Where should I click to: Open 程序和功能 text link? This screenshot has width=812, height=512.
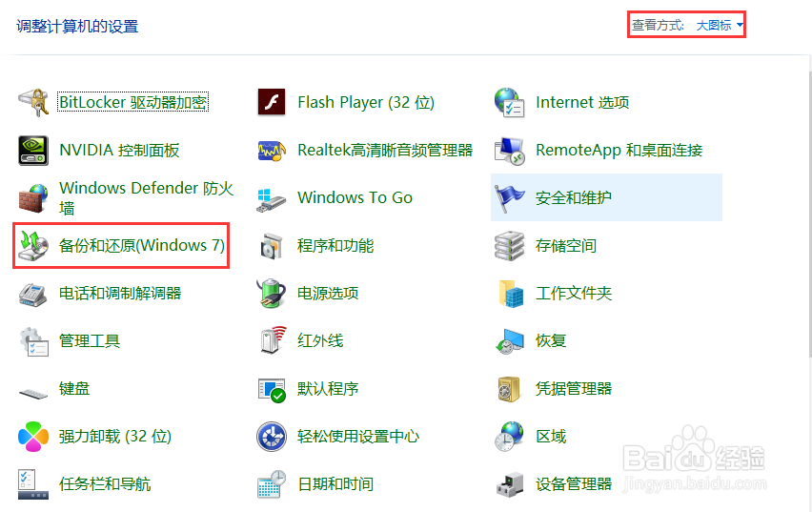pyautogui.click(x=335, y=245)
